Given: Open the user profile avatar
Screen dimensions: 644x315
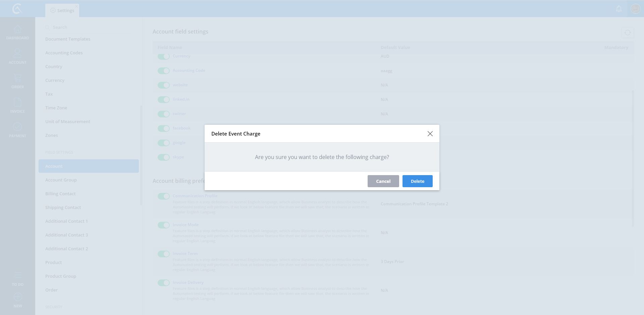Looking at the screenshot, I should click(x=635, y=9).
